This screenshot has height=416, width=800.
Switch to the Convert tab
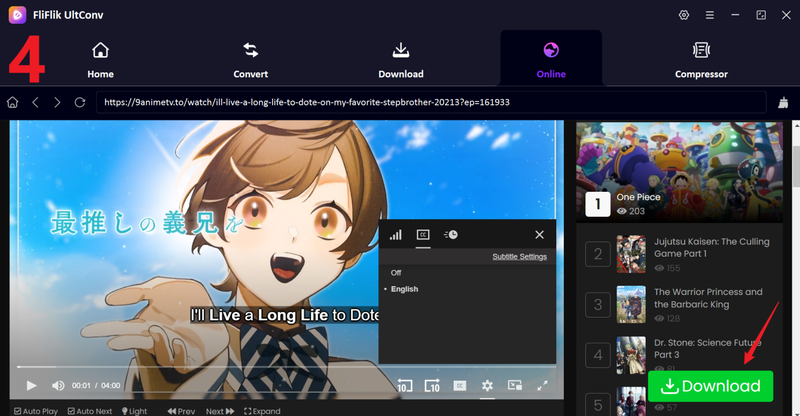[251, 60]
